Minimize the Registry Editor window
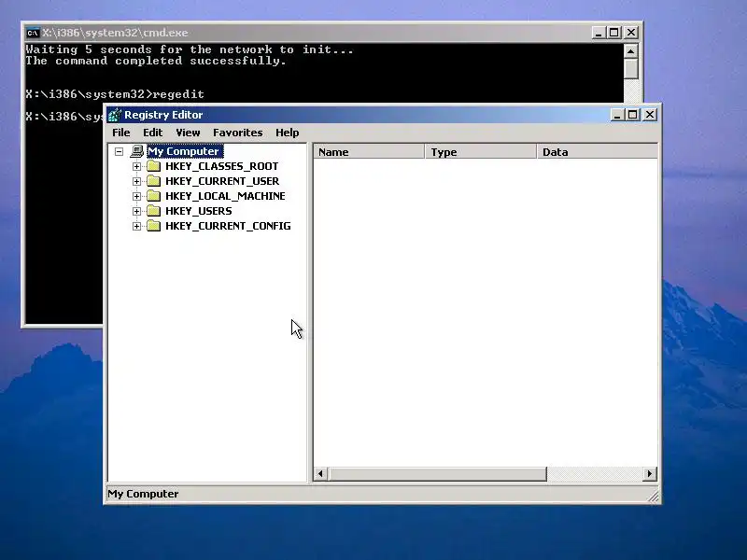The width and height of the screenshot is (747, 560). pyautogui.click(x=617, y=115)
